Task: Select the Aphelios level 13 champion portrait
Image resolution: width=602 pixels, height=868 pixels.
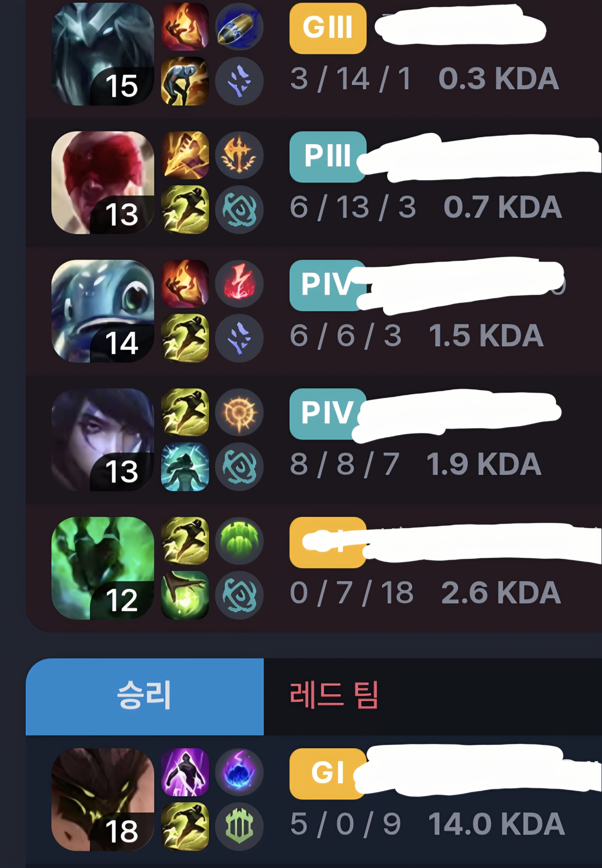Action: click(103, 440)
